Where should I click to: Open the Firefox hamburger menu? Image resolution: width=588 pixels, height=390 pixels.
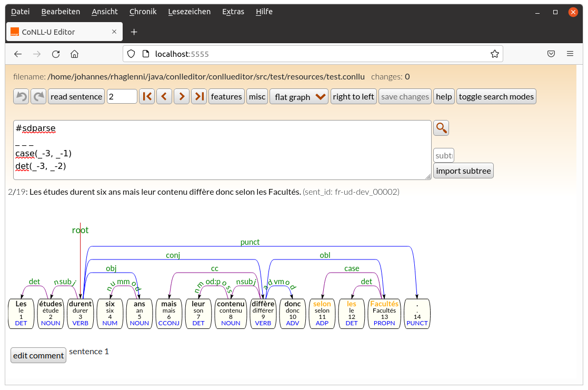[x=570, y=54]
